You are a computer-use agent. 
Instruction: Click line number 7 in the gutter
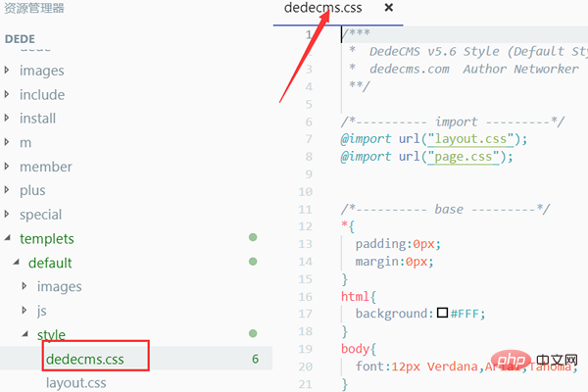click(309, 139)
